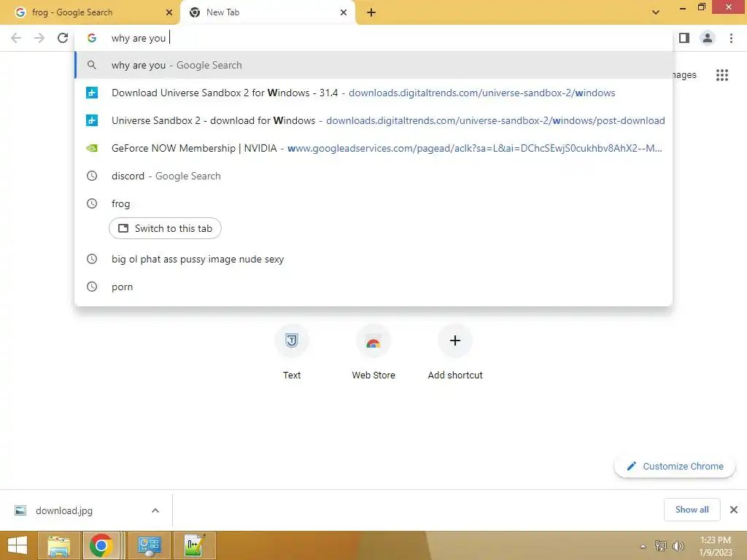Click the NVIDIA icon in the suggestions
The image size is (747, 560).
pyautogui.click(x=92, y=148)
